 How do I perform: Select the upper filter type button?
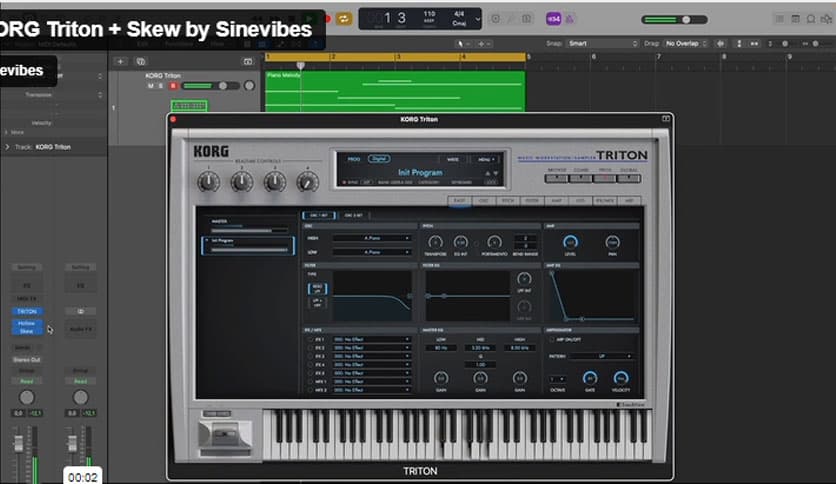pyautogui.click(x=317, y=289)
